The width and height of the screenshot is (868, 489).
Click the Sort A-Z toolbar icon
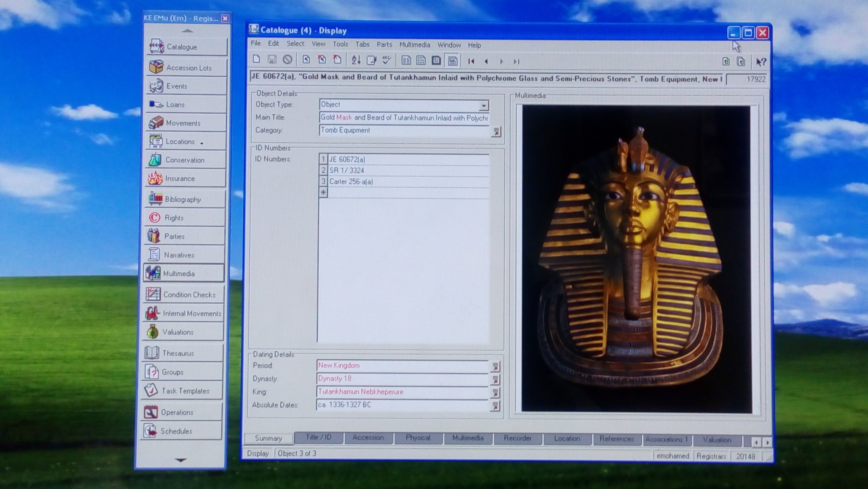pyautogui.click(x=356, y=60)
